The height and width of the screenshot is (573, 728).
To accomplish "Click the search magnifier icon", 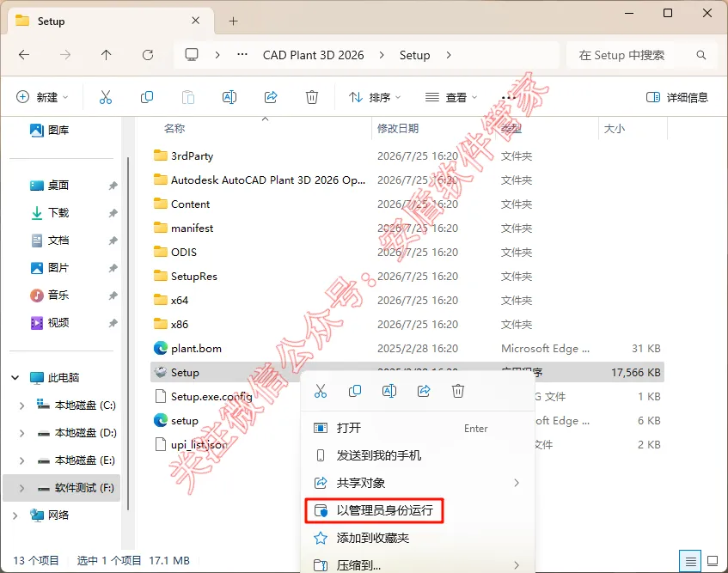I will (701, 55).
